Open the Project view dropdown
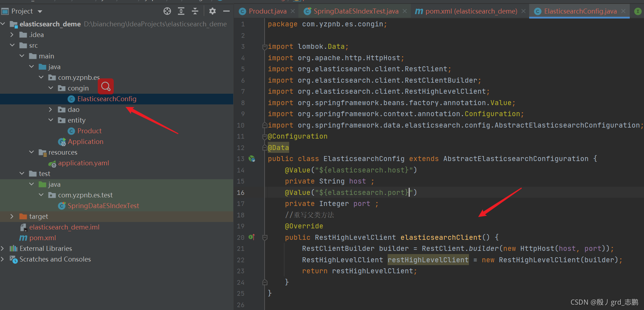 (40, 11)
